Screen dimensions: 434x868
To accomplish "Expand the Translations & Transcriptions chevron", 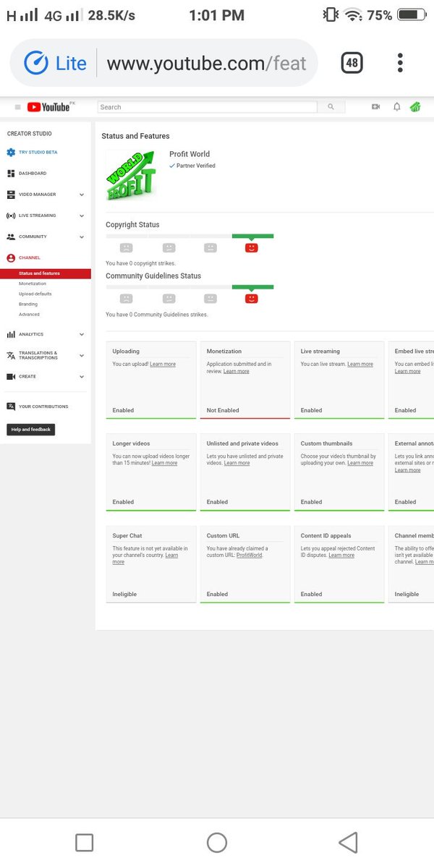I will 82,355.
